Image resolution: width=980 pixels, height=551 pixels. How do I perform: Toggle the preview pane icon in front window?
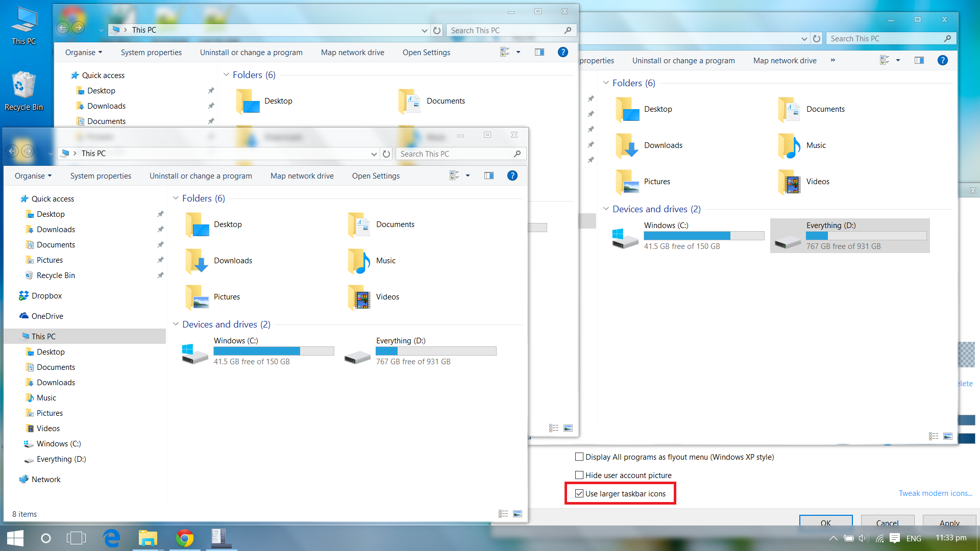pos(488,176)
